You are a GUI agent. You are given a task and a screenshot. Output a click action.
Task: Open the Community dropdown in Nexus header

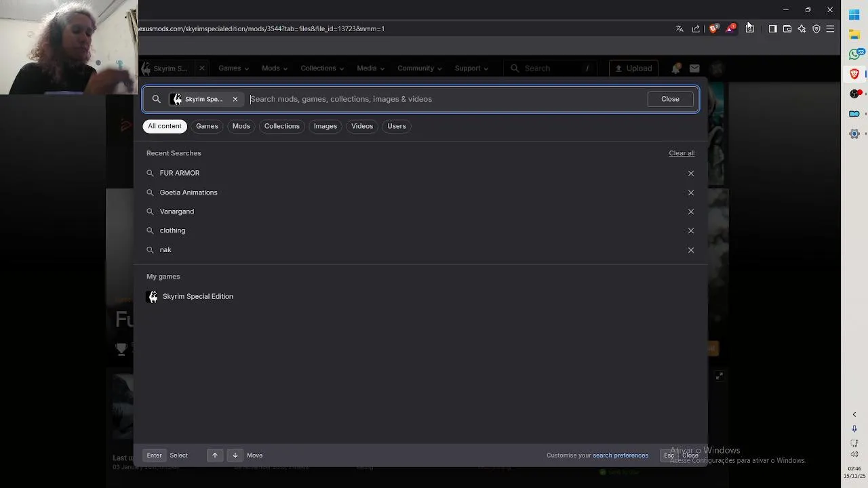click(420, 68)
